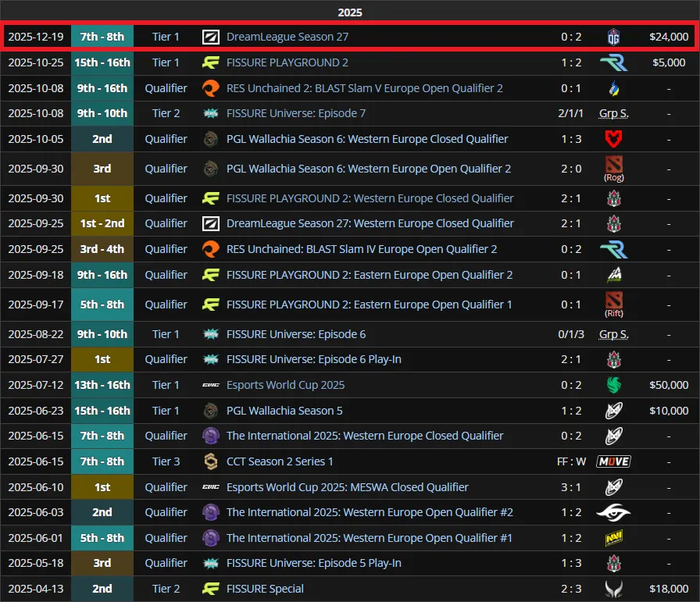This screenshot has width=700, height=602.
Task: Open RES Unchained 2: BLAST Slam V Europe Open Qualifier 2
Action: pos(364,88)
